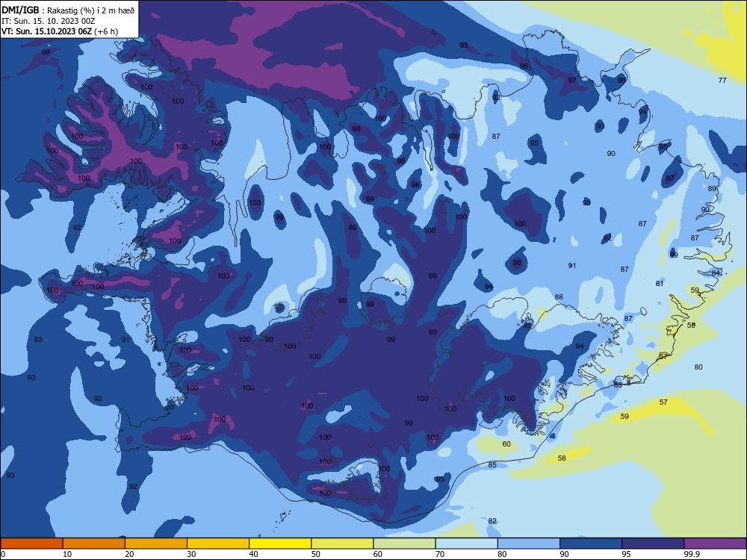This screenshot has width=747, height=560.
Task: Click the '70' legend tick label
Action: (440, 554)
